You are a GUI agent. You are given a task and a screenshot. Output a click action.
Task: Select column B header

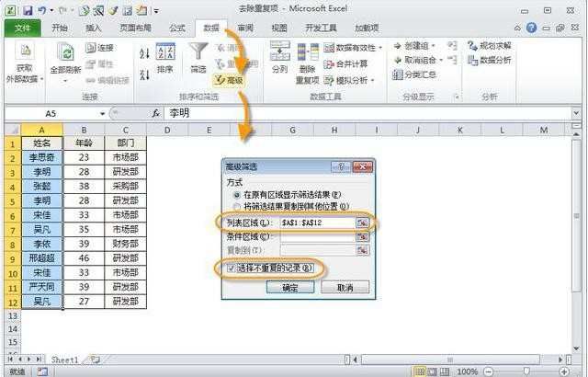[84, 130]
